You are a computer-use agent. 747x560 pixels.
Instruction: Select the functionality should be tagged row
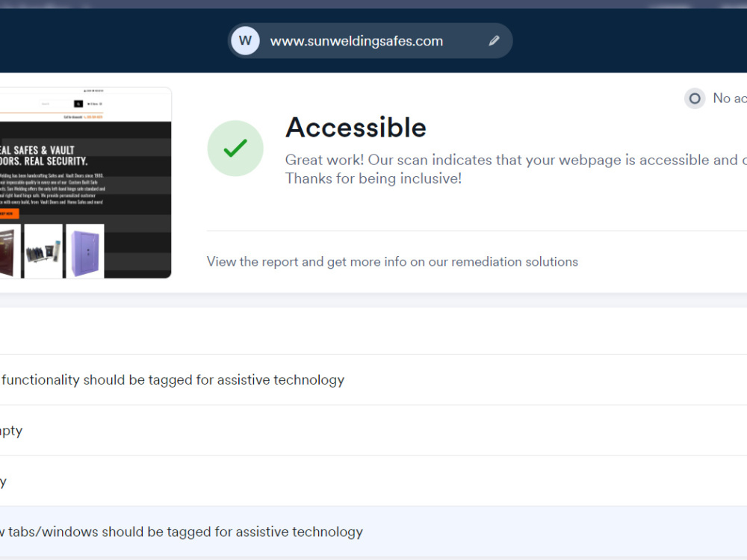pyautogui.click(x=373, y=380)
